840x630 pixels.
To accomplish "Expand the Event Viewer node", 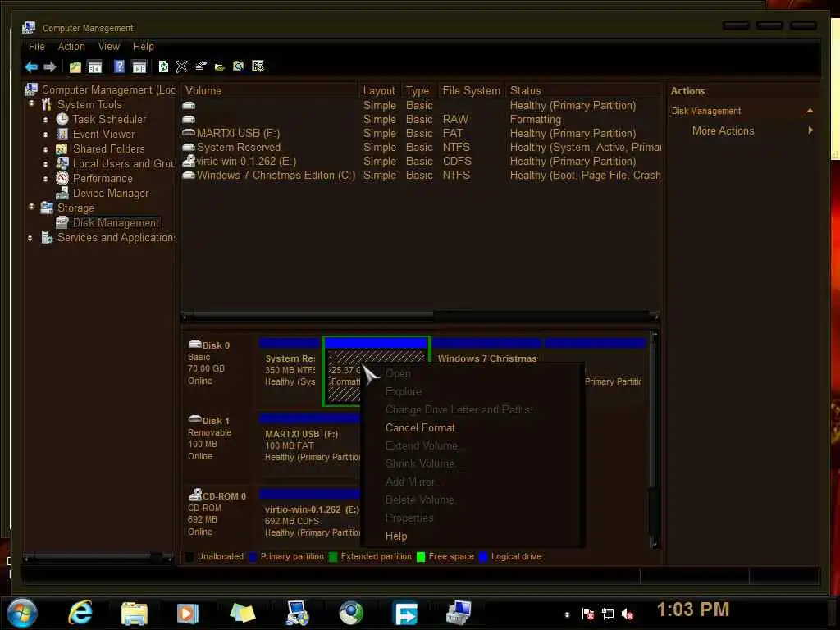I will 46,135.
